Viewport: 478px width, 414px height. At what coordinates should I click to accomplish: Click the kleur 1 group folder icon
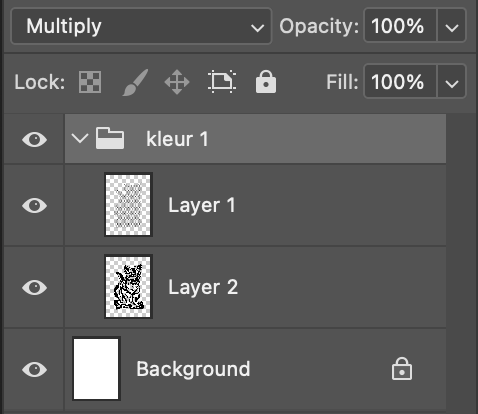point(110,138)
